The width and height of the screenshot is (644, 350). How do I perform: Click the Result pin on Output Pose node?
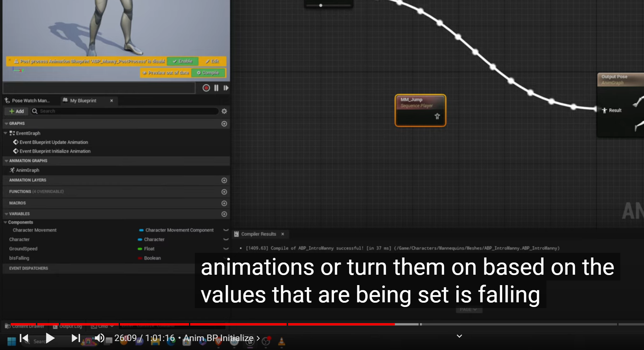click(604, 110)
